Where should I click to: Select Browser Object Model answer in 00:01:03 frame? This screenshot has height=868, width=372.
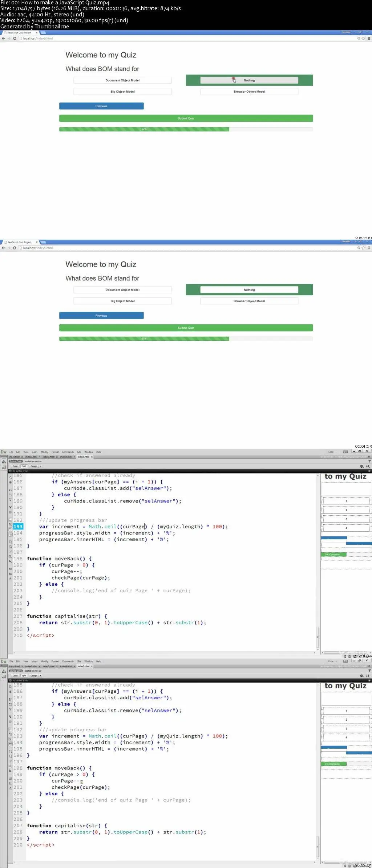pyautogui.click(x=249, y=301)
